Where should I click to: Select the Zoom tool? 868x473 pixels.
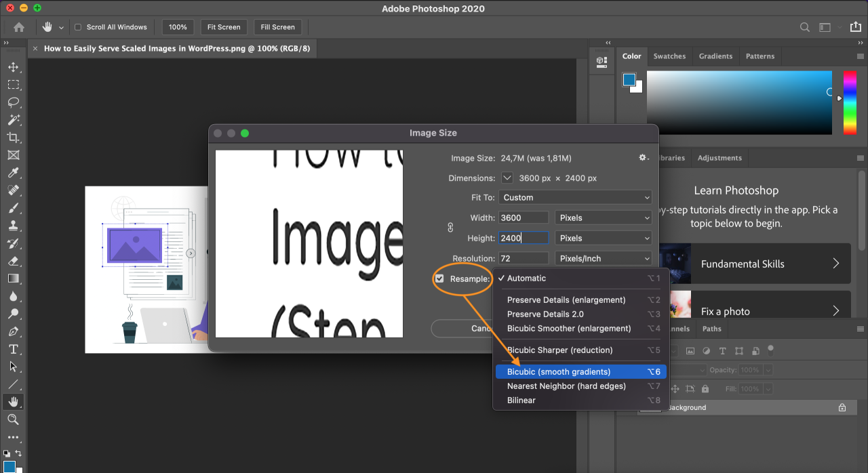pos(13,419)
